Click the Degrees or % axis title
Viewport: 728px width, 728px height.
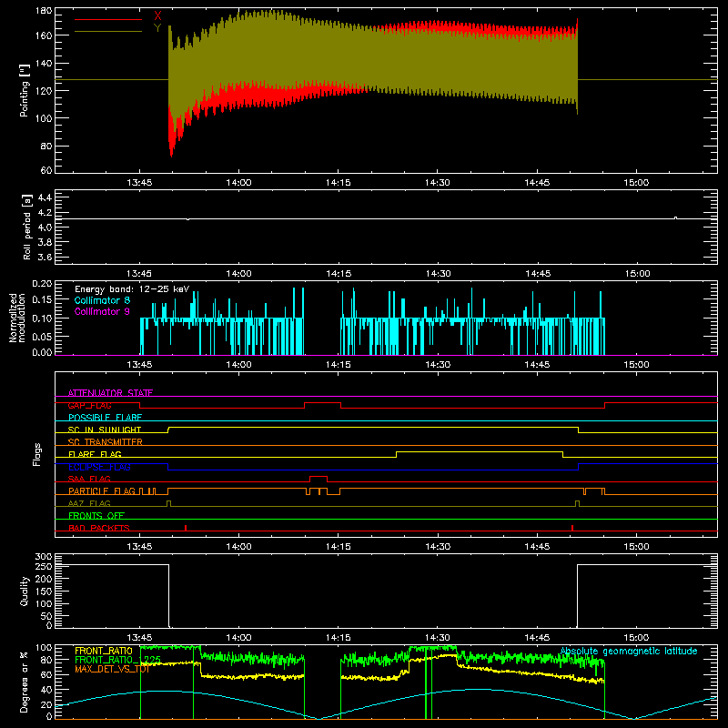click(x=25, y=682)
